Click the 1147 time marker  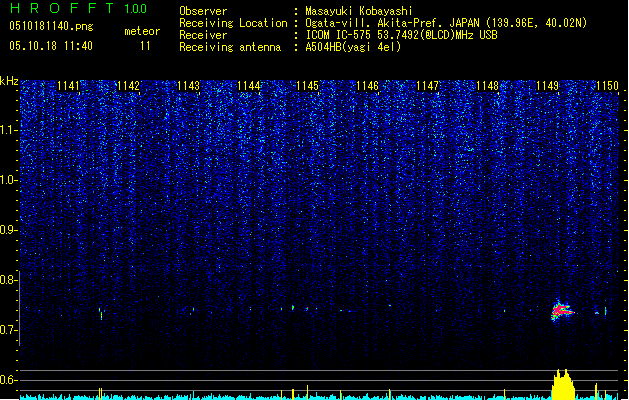tap(428, 86)
